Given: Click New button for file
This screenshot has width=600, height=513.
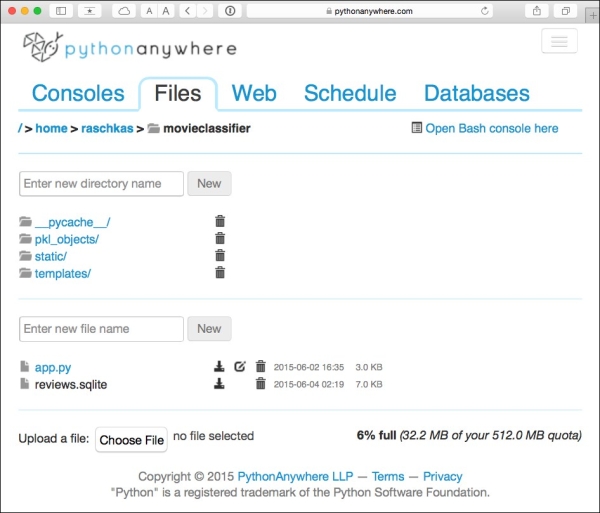Looking at the screenshot, I should click(x=209, y=329).
